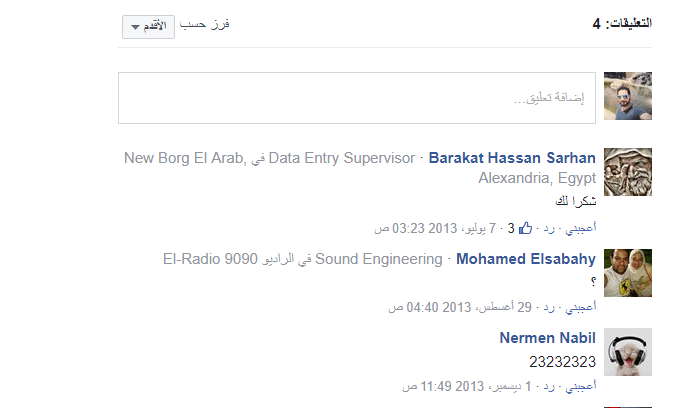Open Nermen Nabil's profile avatar

click(628, 352)
